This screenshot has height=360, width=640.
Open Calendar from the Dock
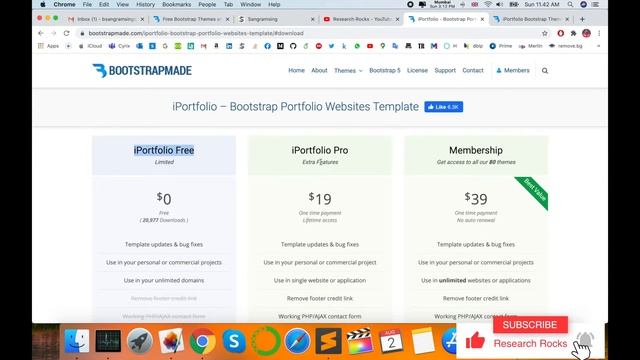pos(391,341)
